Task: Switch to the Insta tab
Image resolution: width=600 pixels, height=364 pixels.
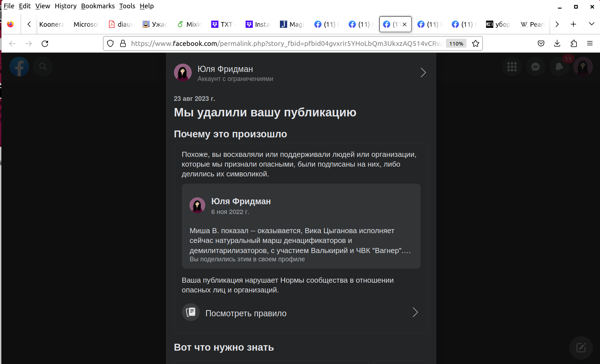Action: point(258,24)
